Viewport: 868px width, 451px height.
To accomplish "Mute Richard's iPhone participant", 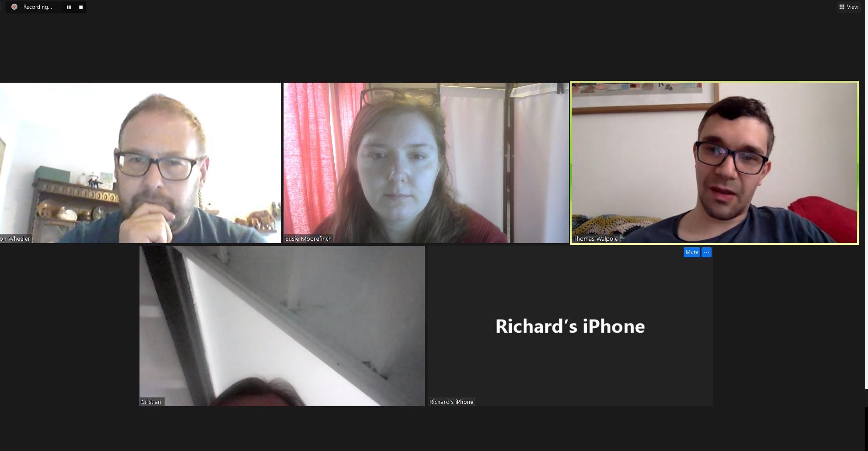I will (x=691, y=252).
